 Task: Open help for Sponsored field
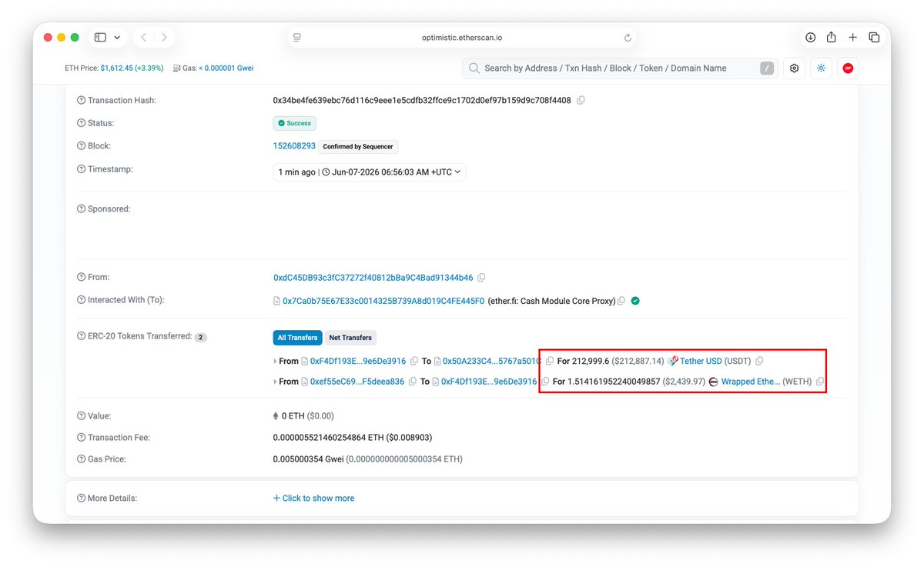pyautogui.click(x=82, y=209)
